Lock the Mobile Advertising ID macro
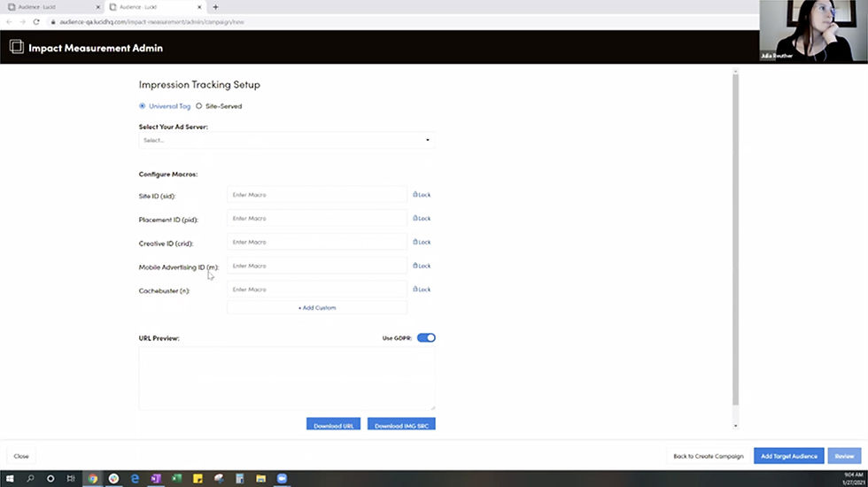 click(x=422, y=266)
